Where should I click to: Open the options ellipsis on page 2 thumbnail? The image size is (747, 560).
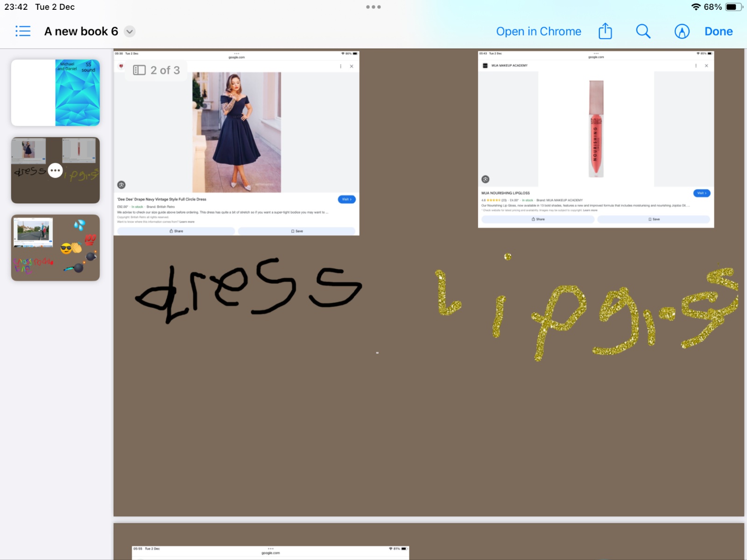tap(56, 170)
